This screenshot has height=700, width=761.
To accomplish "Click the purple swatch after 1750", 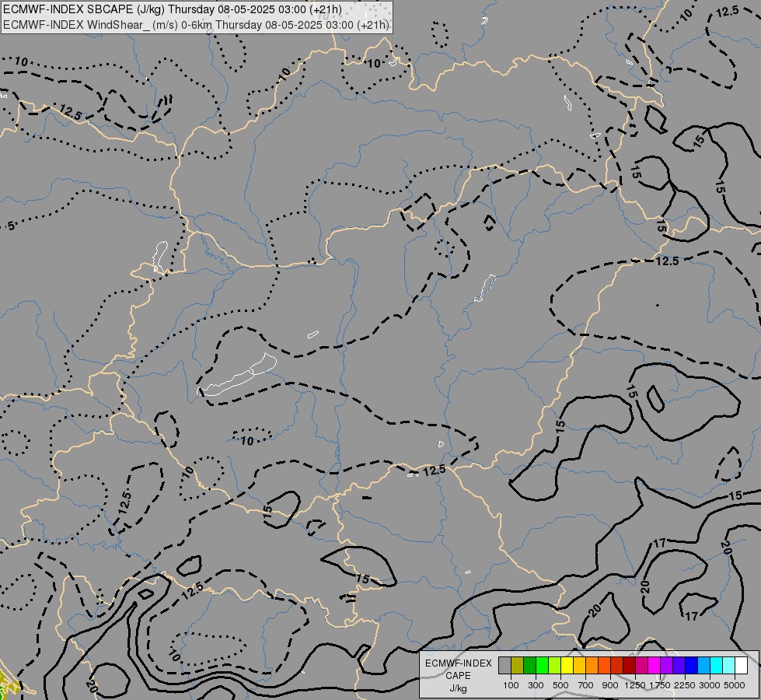I will click(667, 666).
